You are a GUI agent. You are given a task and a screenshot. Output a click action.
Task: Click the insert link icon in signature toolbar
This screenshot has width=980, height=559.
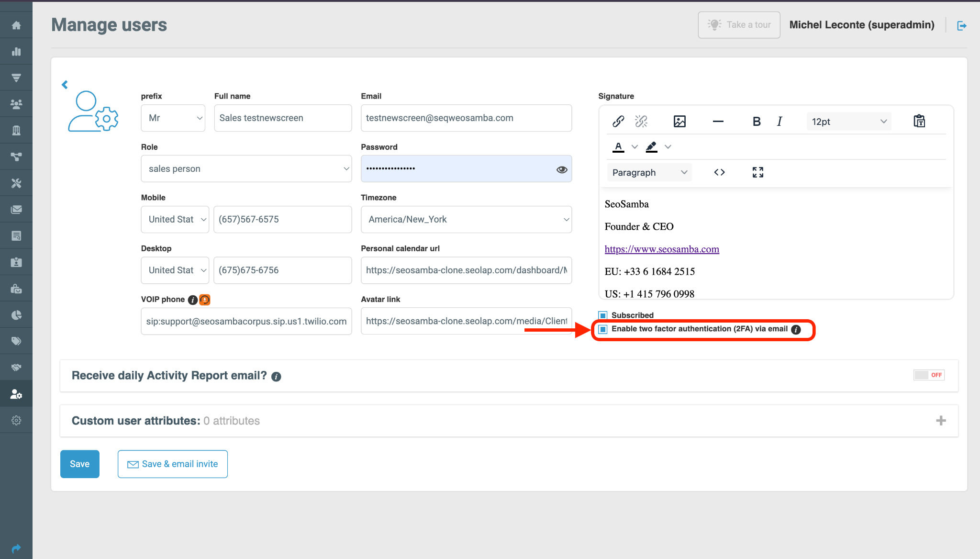(617, 122)
